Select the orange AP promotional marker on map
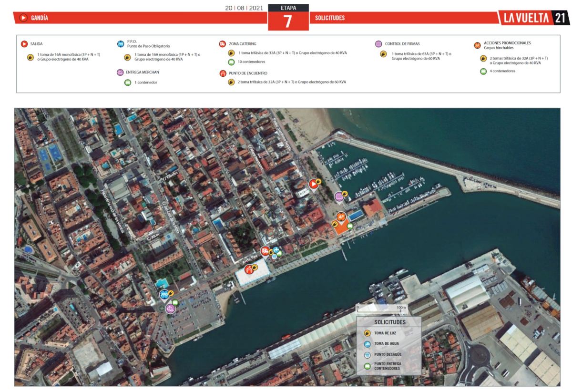 (x=341, y=217)
